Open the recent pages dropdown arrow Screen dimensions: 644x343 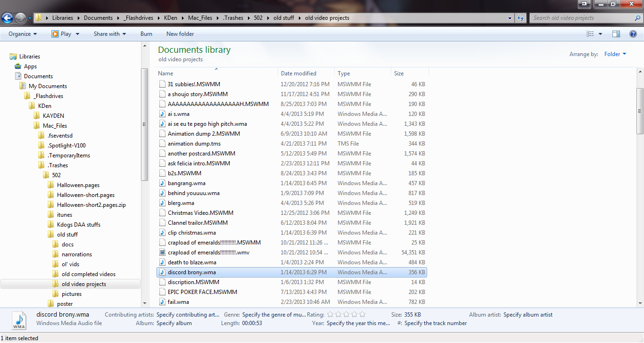point(30,18)
